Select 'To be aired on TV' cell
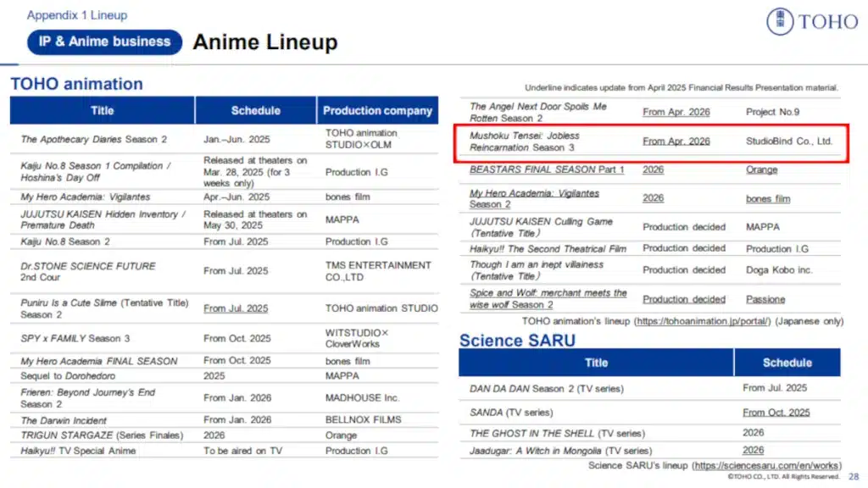Viewport: 868px width, 488px height. (242, 451)
